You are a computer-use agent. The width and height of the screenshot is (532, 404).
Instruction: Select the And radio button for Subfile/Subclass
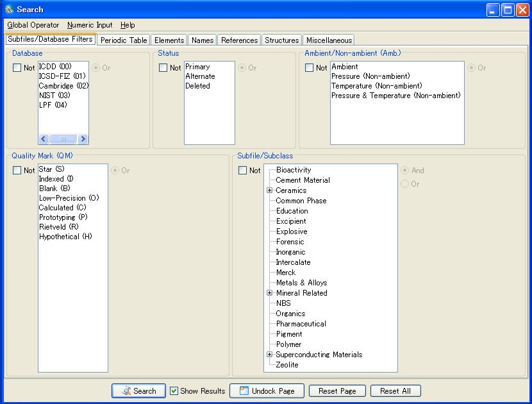405,171
